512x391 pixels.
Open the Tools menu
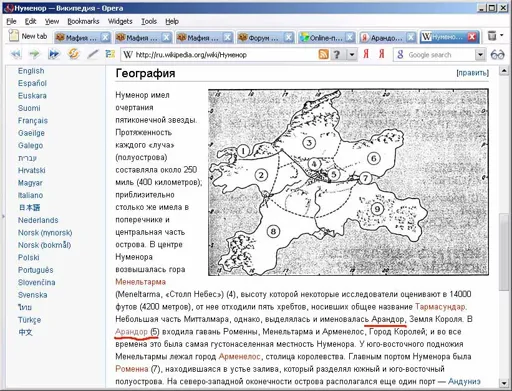click(149, 21)
